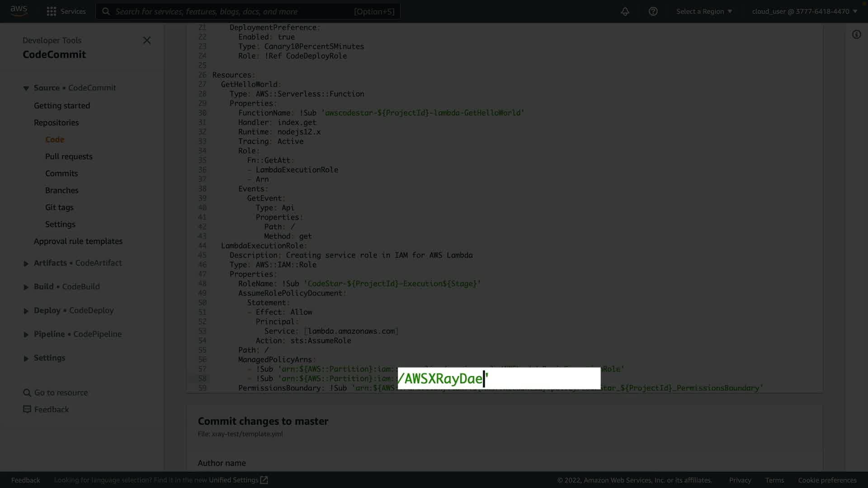The height and width of the screenshot is (488, 868).
Task: Open Commits in the sidebar
Action: (61, 174)
